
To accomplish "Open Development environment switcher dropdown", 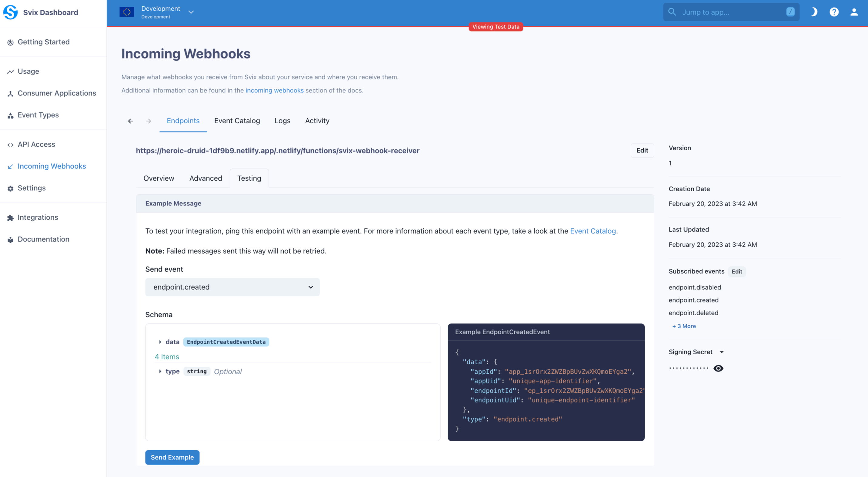I will 191,12.
